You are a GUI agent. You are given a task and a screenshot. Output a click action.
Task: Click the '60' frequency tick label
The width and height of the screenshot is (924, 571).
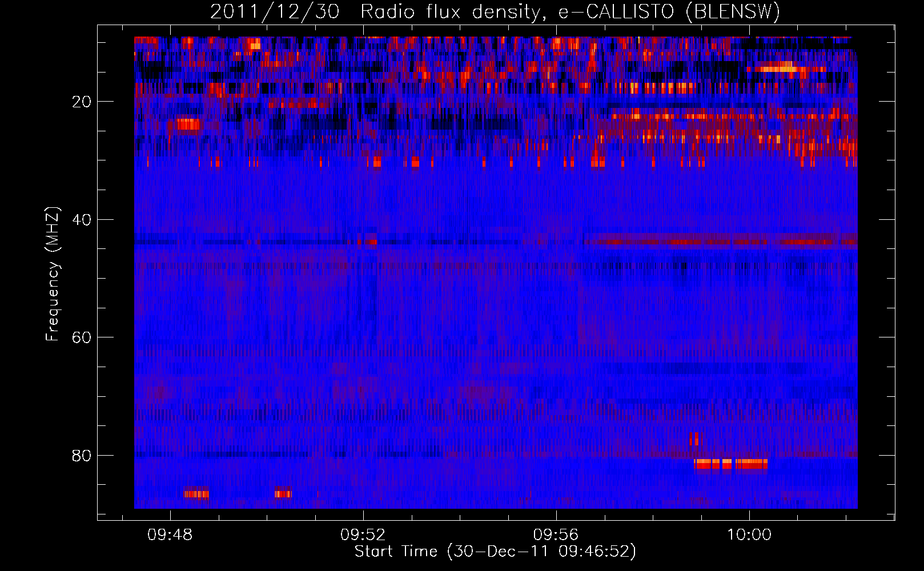(x=82, y=337)
